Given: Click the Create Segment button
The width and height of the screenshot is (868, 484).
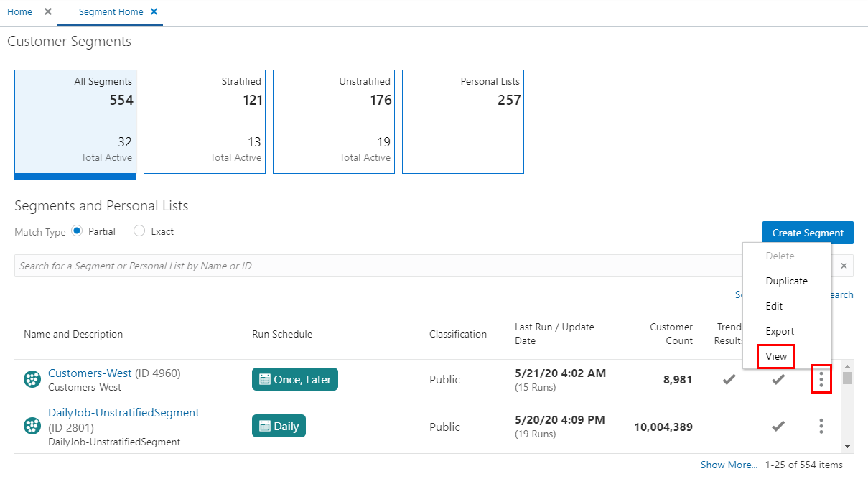Looking at the screenshot, I should pyautogui.click(x=808, y=233).
